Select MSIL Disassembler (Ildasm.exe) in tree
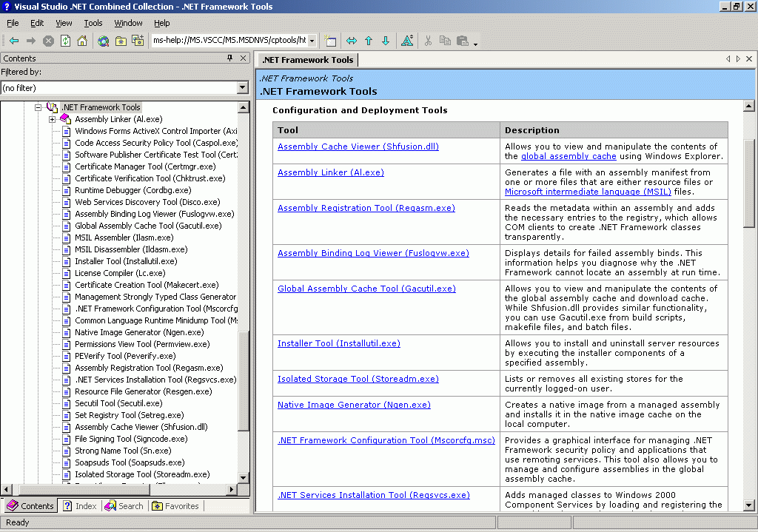 [x=131, y=249]
